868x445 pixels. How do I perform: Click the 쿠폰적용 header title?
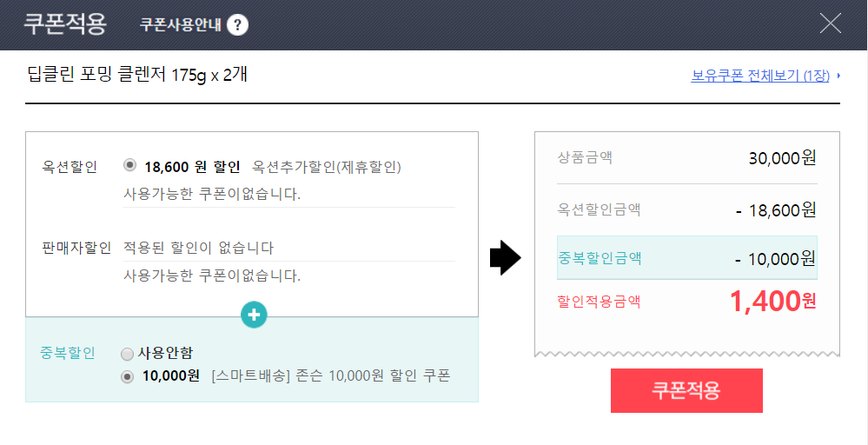(65, 23)
